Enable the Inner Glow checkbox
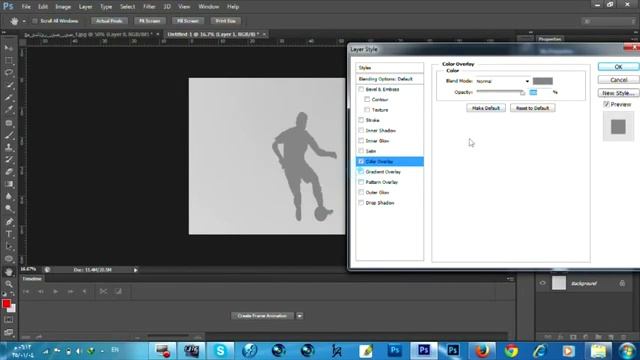Image resolution: width=640 pixels, height=360 pixels. 361,140
